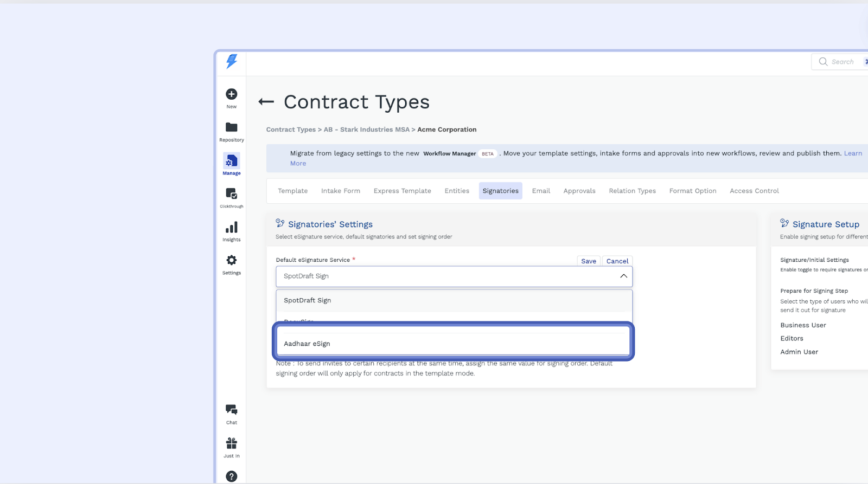This screenshot has height=484, width=868.
Task: Cancel the eSignature service edit
Action: (x=617, y=261)
